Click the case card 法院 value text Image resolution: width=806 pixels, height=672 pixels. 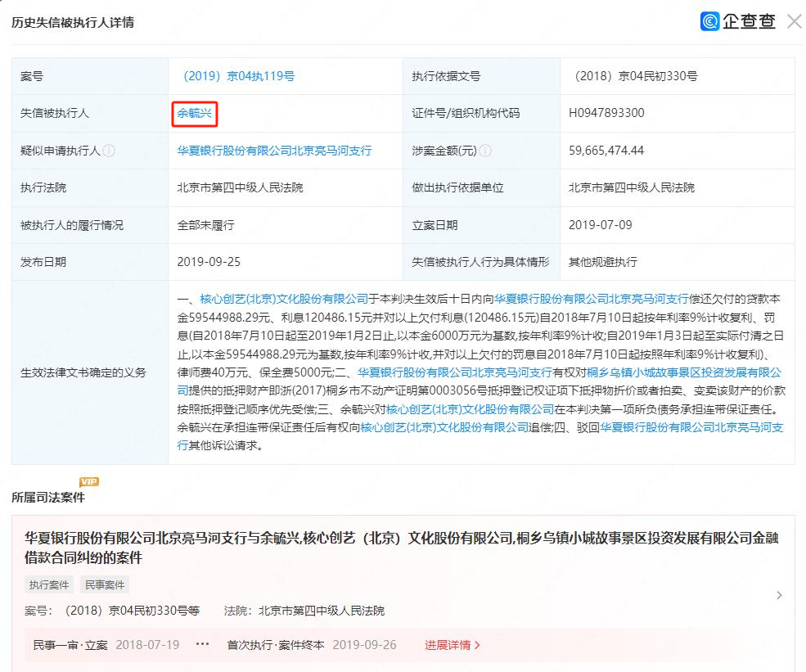322,611
